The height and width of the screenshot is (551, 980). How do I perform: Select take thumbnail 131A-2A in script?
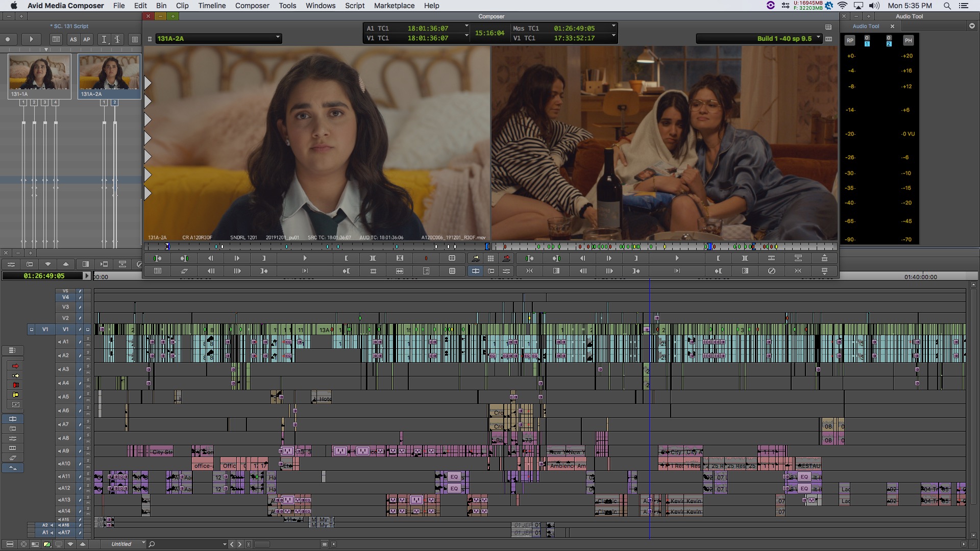[109, 76]
